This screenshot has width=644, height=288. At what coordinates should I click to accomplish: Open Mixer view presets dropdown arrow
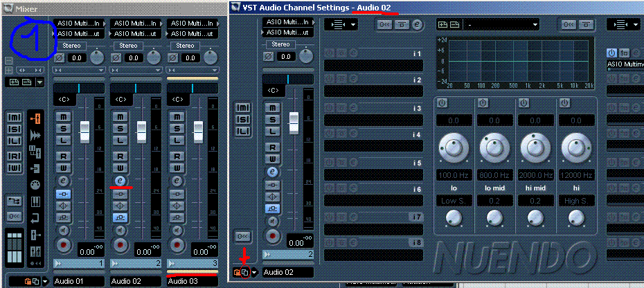tap(40, 82)
